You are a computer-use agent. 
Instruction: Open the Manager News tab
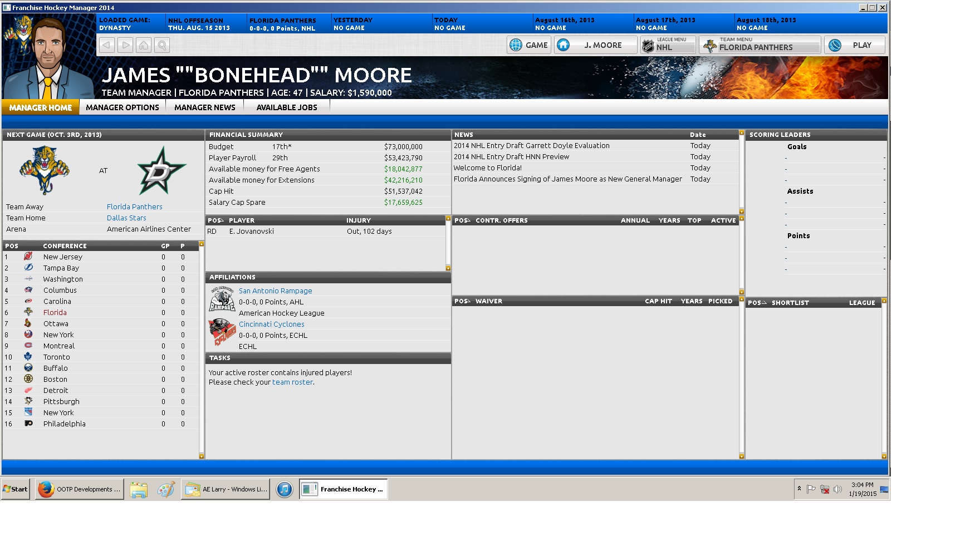pos(204,107)
